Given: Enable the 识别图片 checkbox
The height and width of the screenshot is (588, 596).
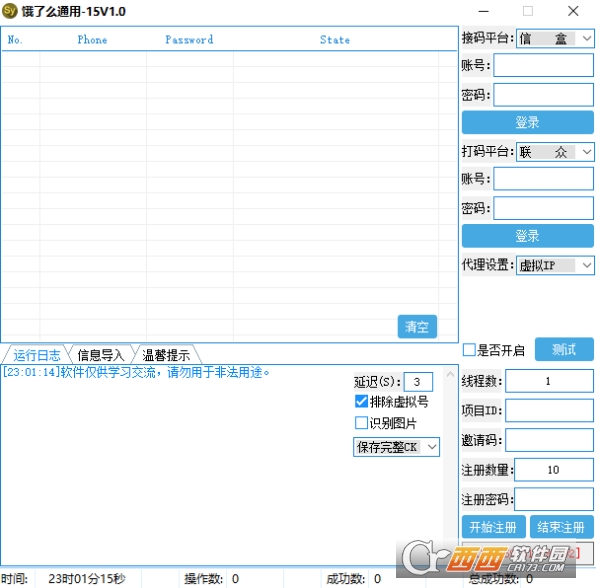Looking at the screenshot, I should (361, 422).
